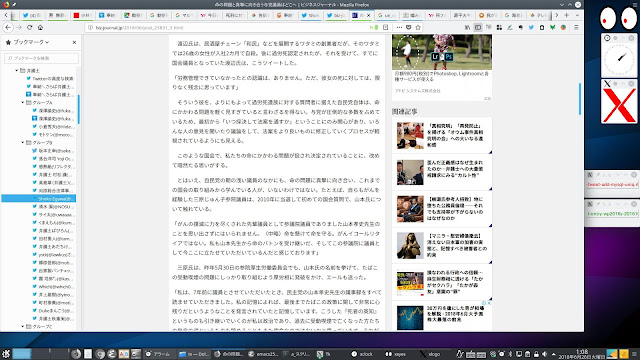The width and height of the screenshot is (640, 360).
Task: Toggle reader view in the address bar
Action: (385, 27)
